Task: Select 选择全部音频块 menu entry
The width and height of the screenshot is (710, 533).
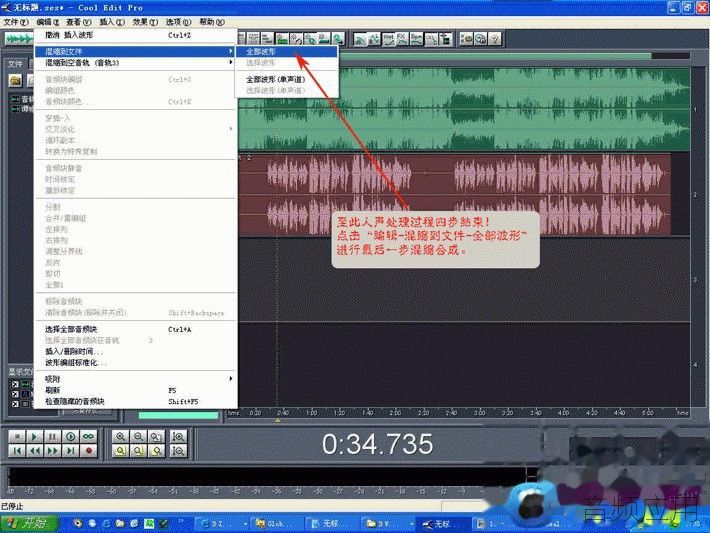Action: [136, 329]
